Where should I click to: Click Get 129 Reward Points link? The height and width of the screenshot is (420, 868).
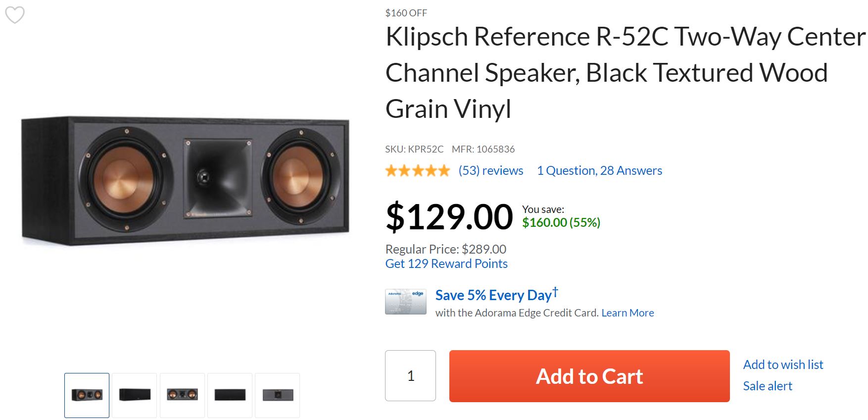tap(446, 264)
